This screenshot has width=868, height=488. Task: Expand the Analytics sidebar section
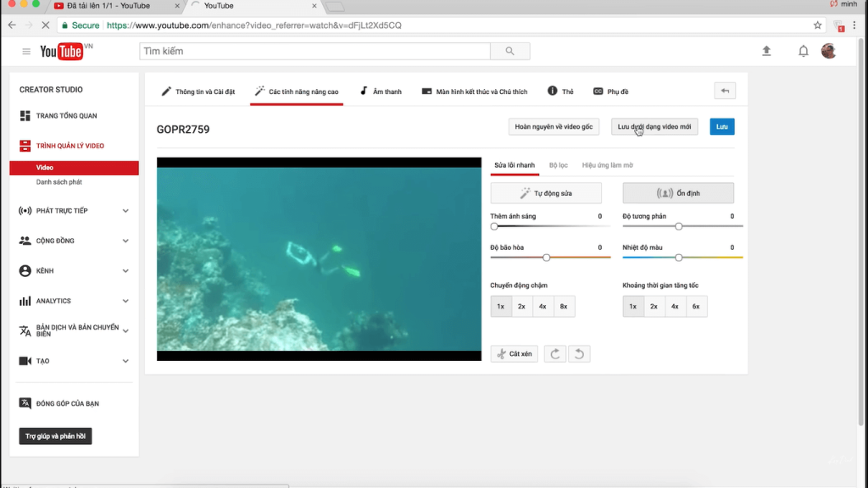coord(125,301)
